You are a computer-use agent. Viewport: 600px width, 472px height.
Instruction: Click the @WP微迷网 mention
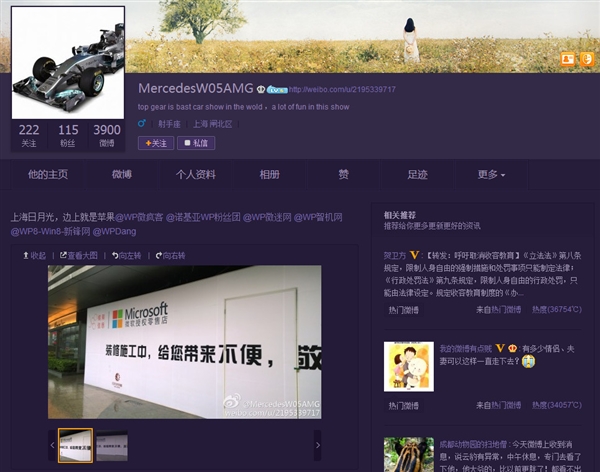pyautogui.click(x=267, y=217)
